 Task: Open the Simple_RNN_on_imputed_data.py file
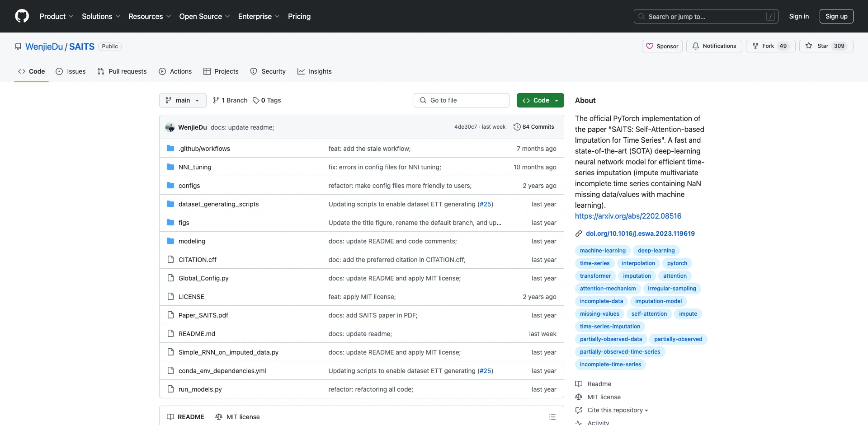pos(228,352)
